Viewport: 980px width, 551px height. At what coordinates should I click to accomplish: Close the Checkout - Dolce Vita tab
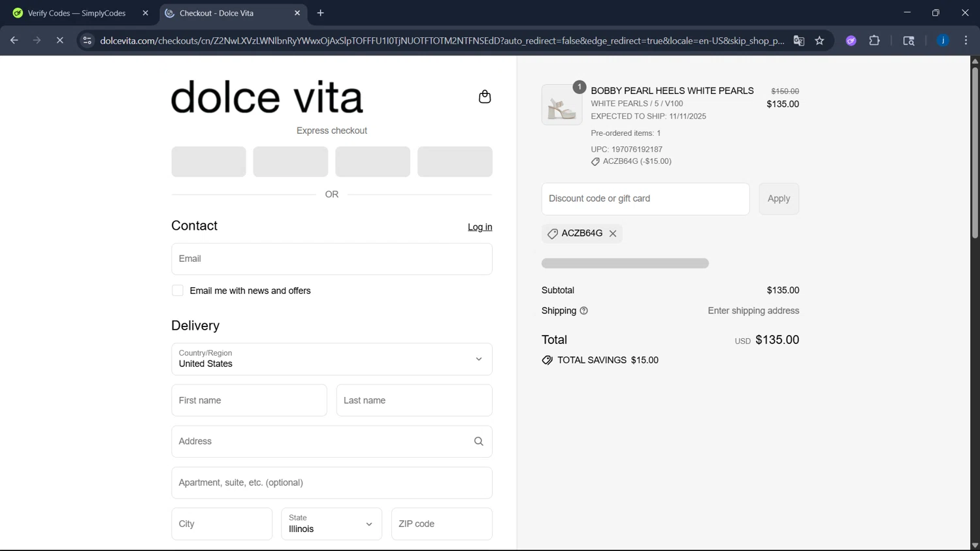297,13
